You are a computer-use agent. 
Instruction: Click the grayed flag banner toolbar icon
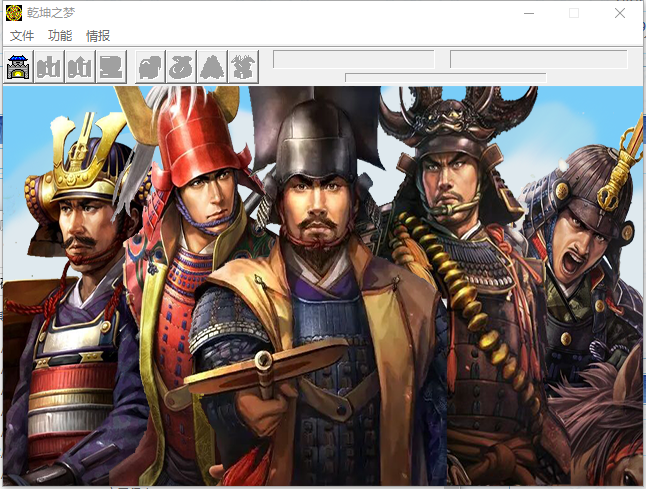point(111,66)
